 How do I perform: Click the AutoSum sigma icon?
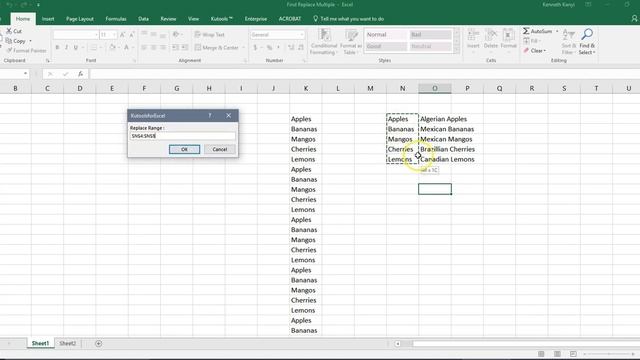tap(527, 31)
